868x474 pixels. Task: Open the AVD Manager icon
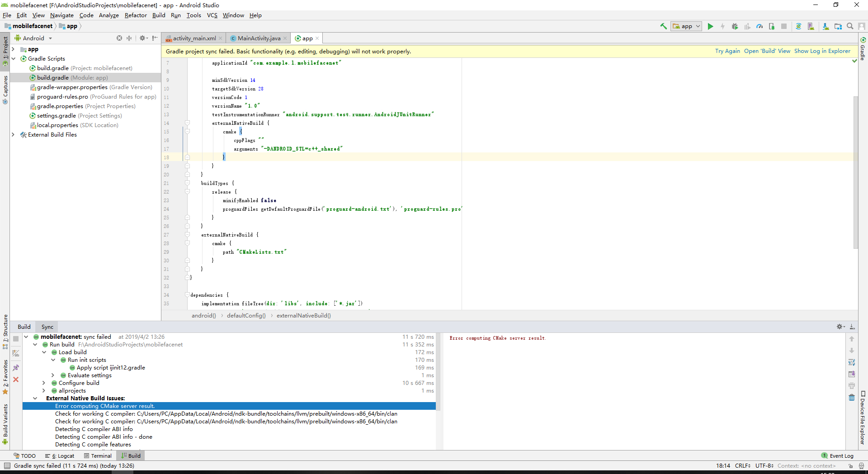click(811, 26)
